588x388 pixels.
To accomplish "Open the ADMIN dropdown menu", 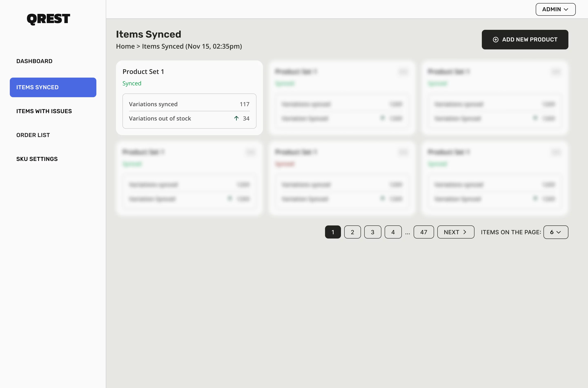I will (x=555, y=9).
